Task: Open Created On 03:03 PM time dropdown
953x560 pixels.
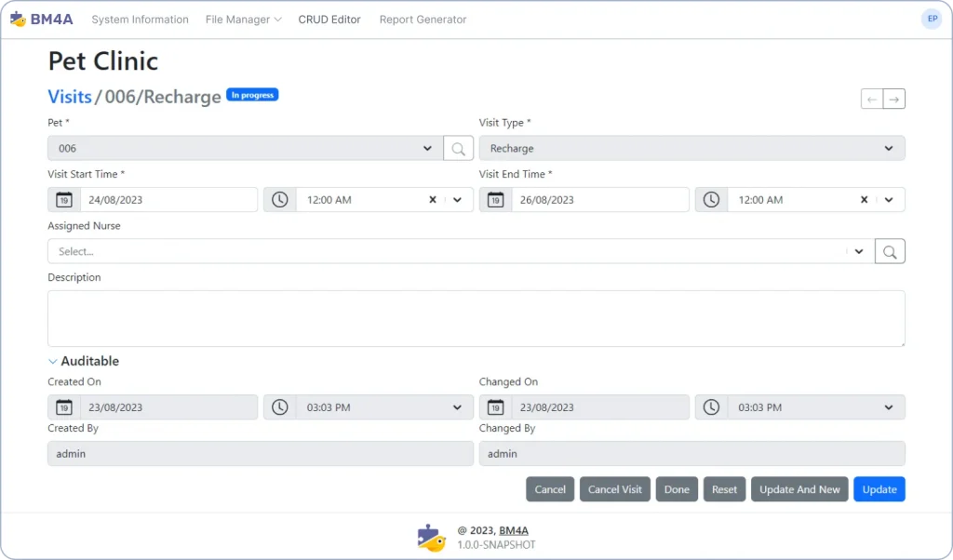Action: (x=457, y=407)
